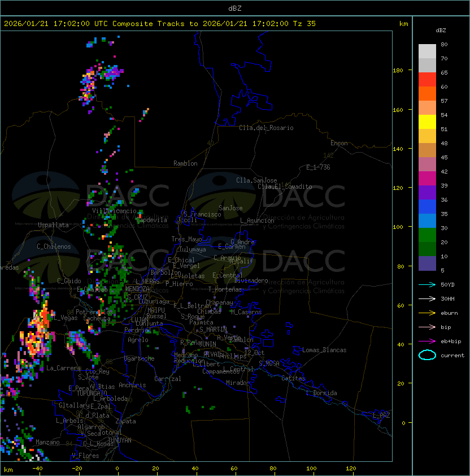The height and width of the screenshot is (476, 470).
Task: Click the cyan 50YD arrow in legend
Action: (427, 284)
